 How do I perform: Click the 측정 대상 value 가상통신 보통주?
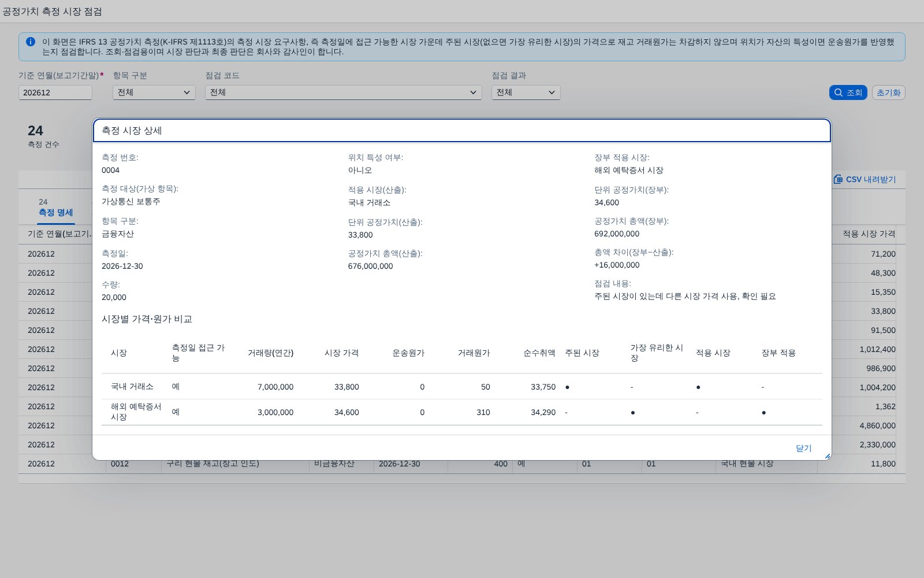(131, 201)
